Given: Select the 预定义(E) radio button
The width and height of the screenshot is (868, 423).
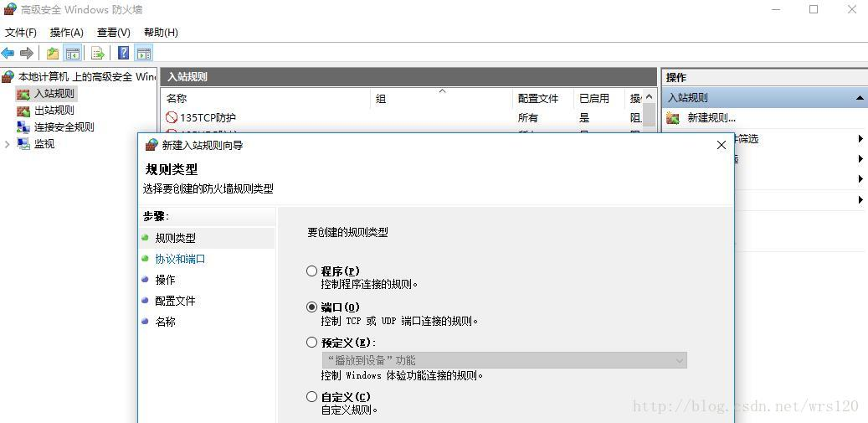Looking at the screenshot, I should click(311, 343).
